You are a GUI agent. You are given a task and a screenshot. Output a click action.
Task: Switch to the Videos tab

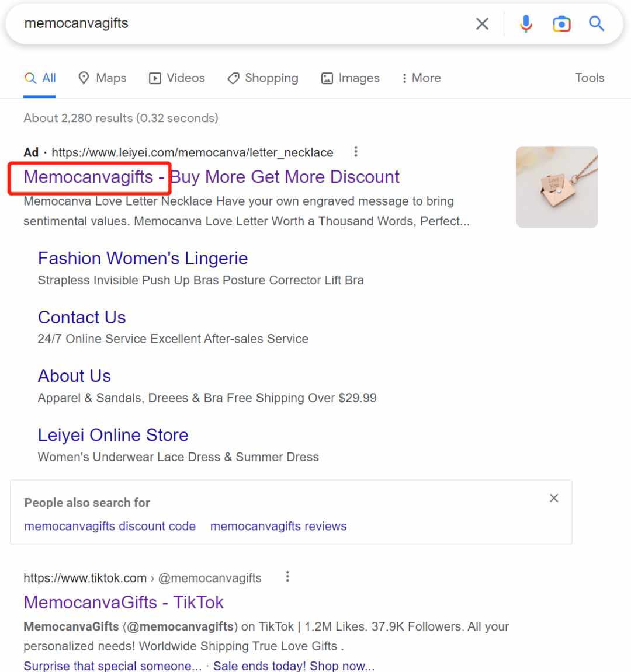coord(176,78)
